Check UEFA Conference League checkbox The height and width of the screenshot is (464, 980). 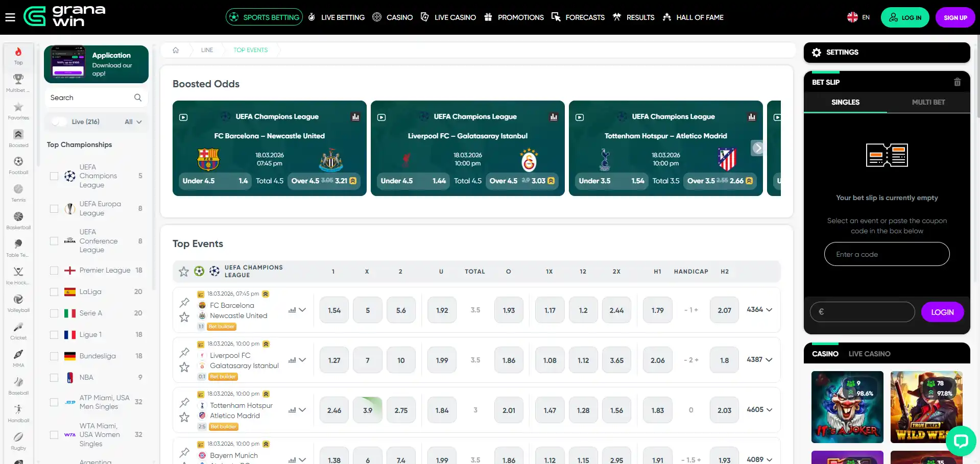tap(54, 241)
